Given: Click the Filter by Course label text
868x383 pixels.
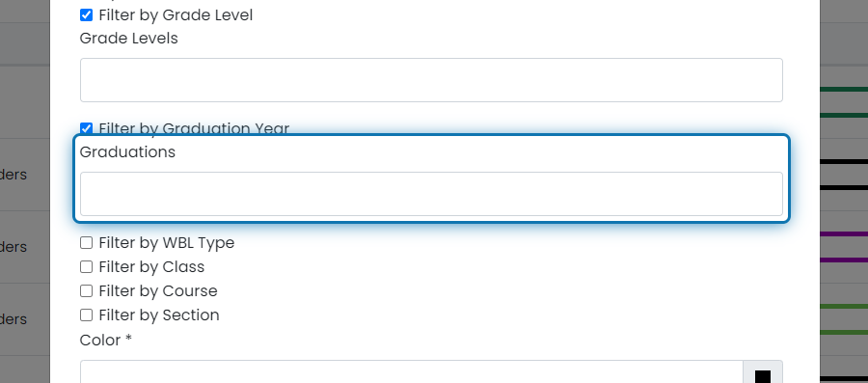Looking at the screenshot, I should click(x=158, y=291).
